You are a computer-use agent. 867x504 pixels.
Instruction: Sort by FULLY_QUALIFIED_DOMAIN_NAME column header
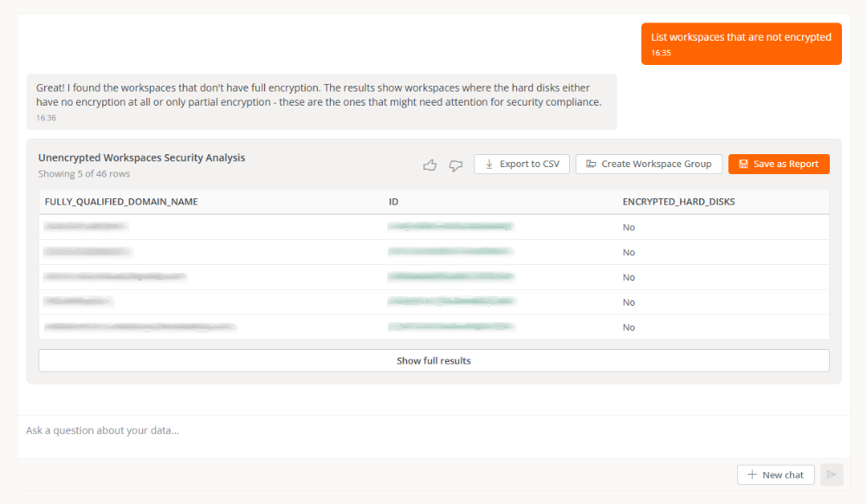(x=121, y=202)
